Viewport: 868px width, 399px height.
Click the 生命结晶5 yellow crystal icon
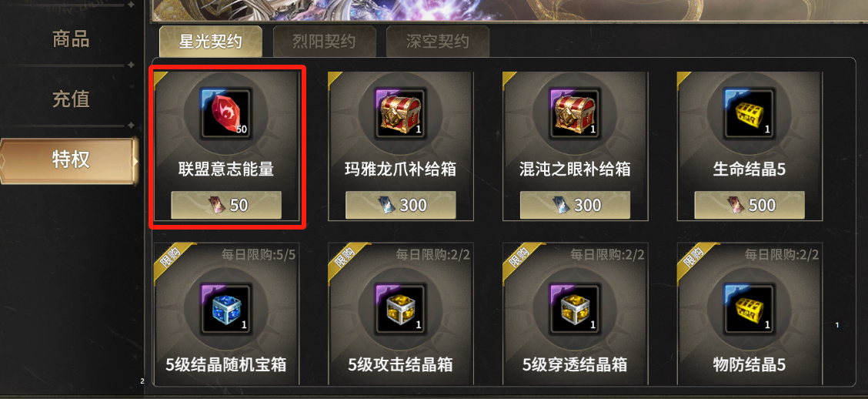click(749, 112)
